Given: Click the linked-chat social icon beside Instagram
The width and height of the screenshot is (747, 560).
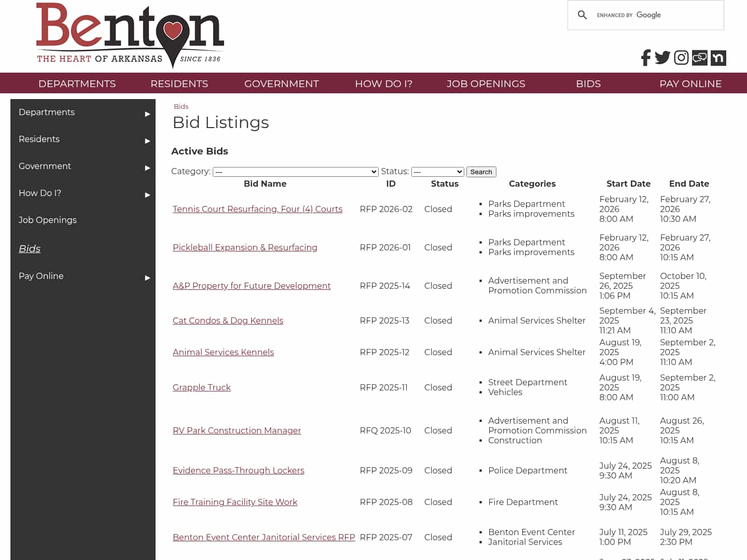Looking at the screenshot, I should point(699,58).
